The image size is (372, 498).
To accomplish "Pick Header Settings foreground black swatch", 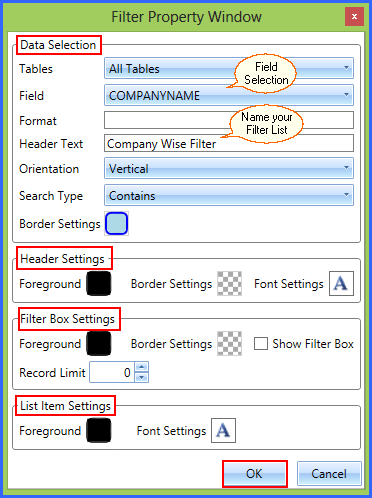I will [99, 283].
